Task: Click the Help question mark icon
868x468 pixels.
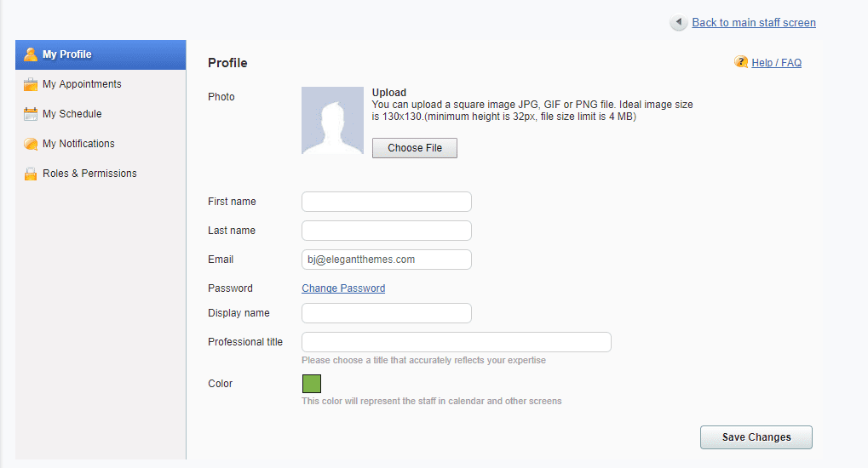Action: pyautogui.click(x=741, y=62)
